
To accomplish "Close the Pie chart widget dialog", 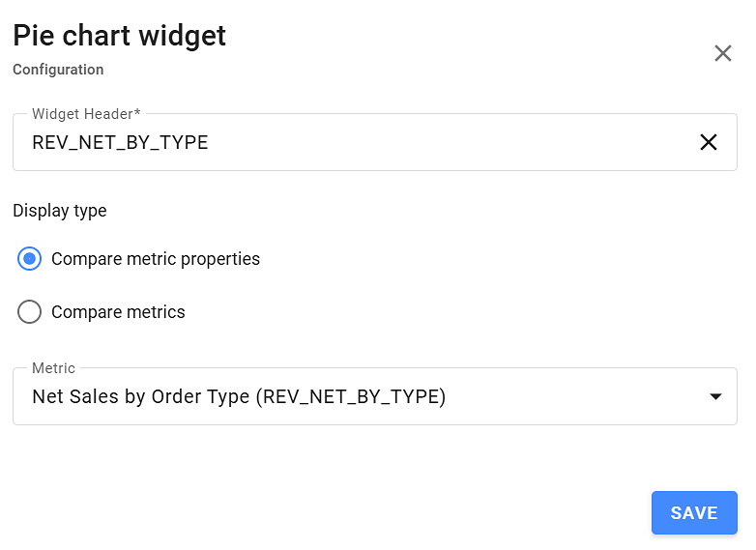I will click(722, 53).
